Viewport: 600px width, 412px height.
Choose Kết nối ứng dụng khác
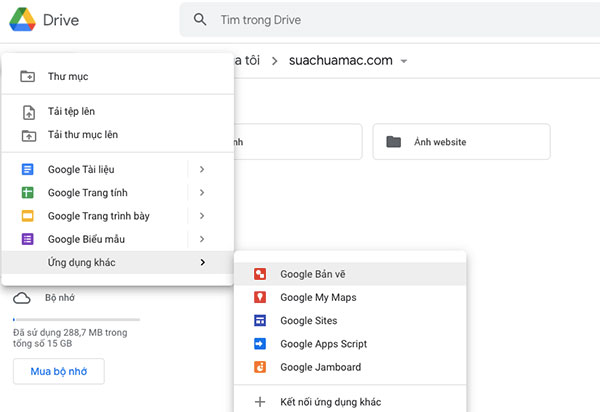(350, 402)
